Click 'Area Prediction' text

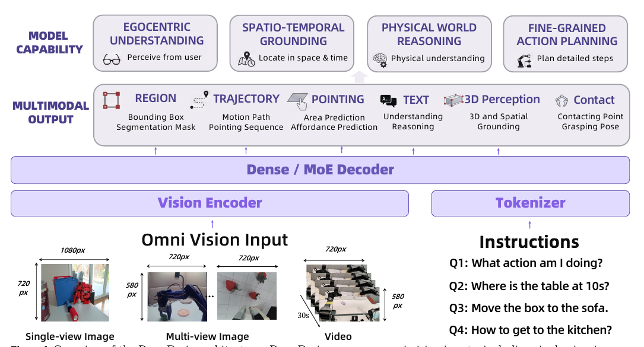click(x=334, y=117)
